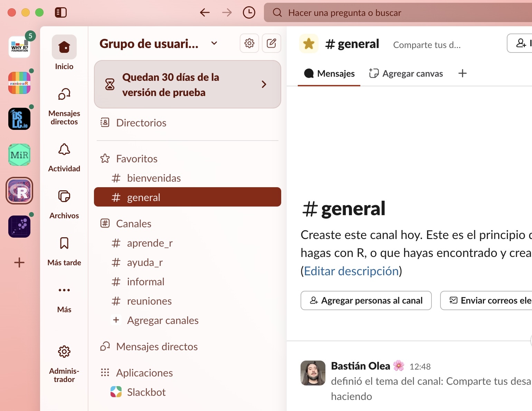The height and width of the screenshot is (411, 532).
Task: Select the Mensajes tab
Action: tap(329, 74)
